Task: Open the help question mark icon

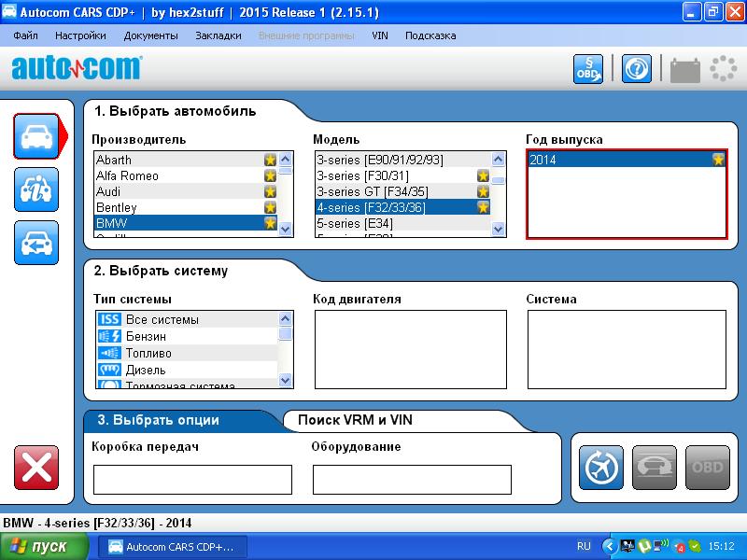Action: click(x=636, y=69)
